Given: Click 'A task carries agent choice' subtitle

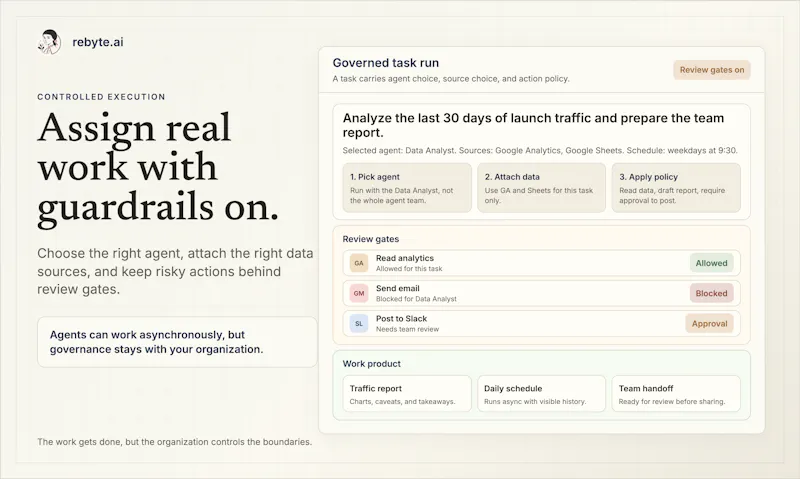Looking at the screenshot, I should click(x=451, y=79).
